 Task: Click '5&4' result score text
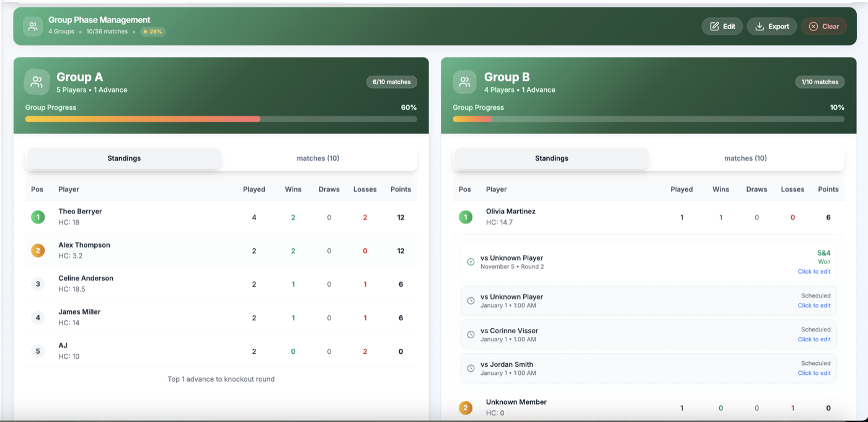824,253
